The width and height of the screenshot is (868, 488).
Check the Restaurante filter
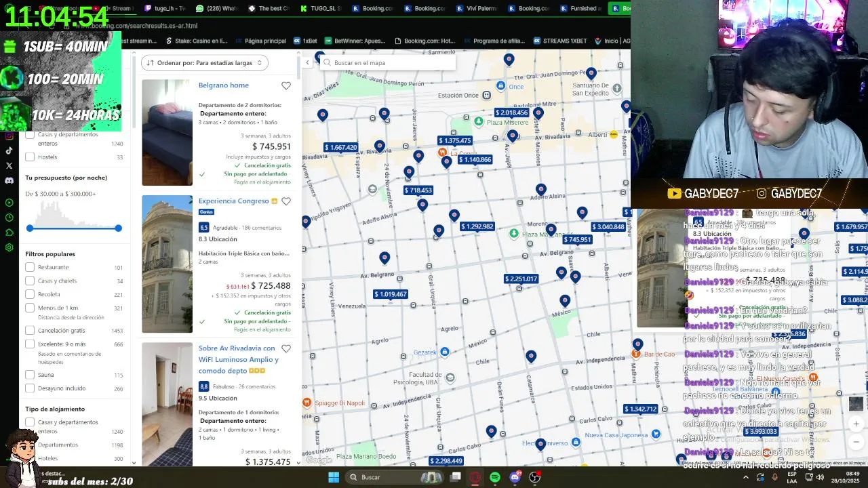click(30, 267)
